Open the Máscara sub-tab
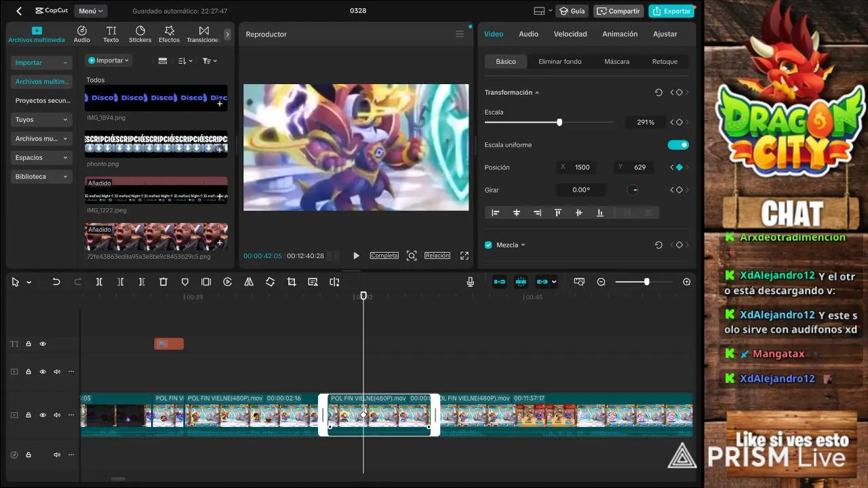 click(x=616, y=62)
